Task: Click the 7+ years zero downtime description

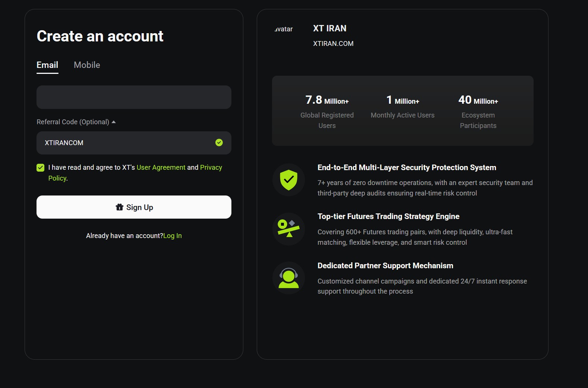Action: click(425, 188)
